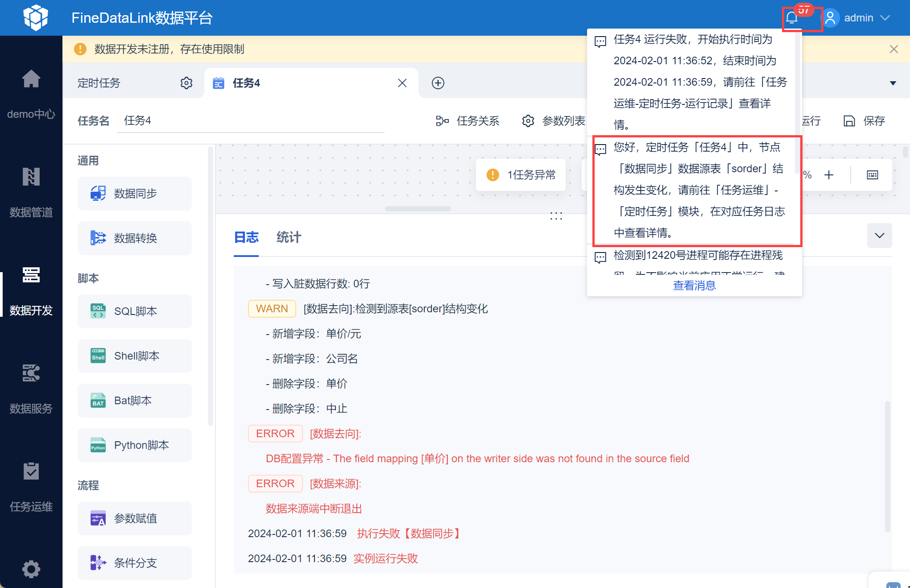Switch to the 统计 tab
Image resolution: width=910 pixels, height=588 pixels.
[289, 237]
